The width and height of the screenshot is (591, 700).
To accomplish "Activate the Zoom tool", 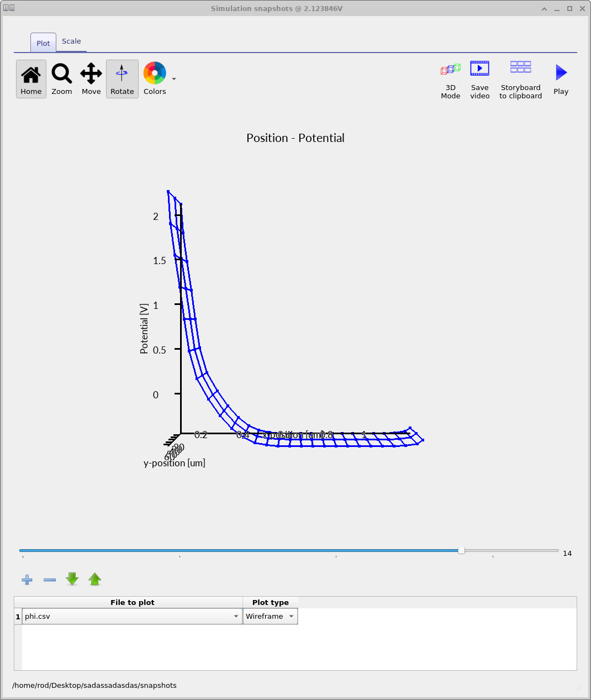I will 61,78.
